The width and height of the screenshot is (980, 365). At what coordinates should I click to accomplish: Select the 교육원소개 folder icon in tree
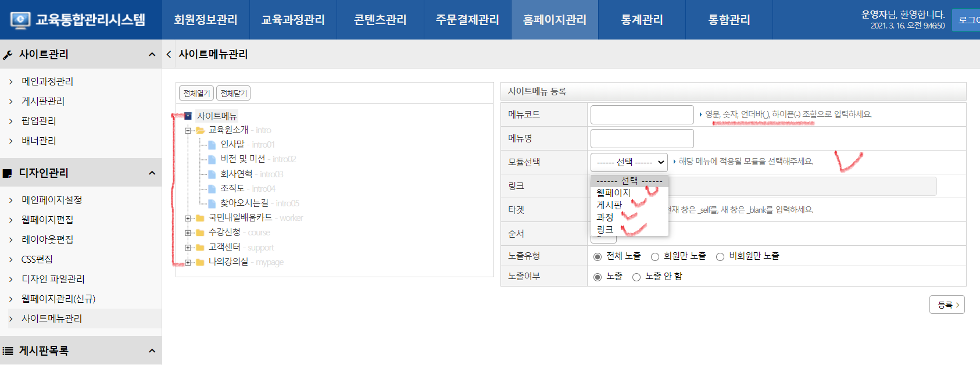[x=201, y=130]
